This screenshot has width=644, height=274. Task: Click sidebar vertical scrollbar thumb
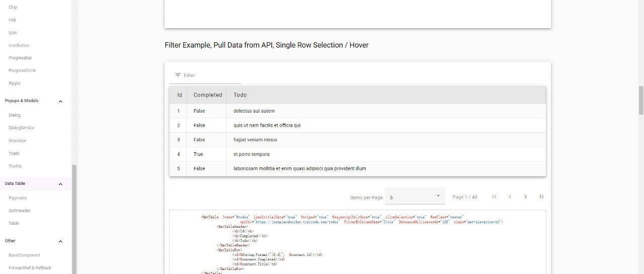[x=74, y=219]
